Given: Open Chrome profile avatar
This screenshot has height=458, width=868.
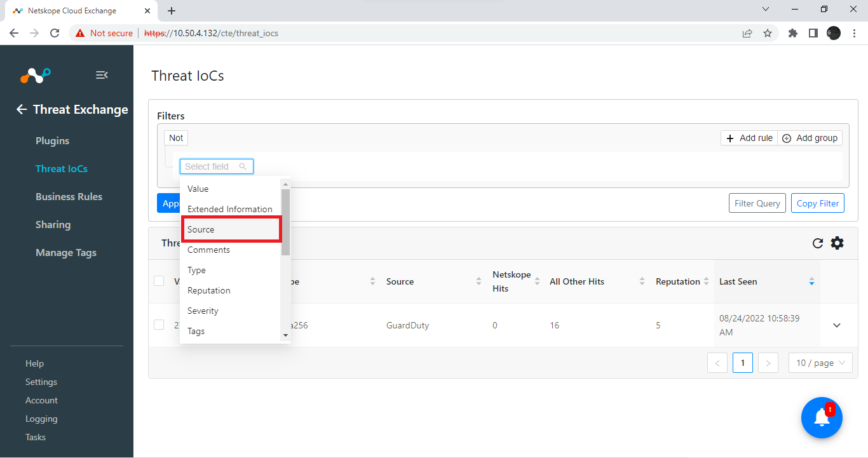Looking at the screenshot, I should pyautogui.click(x=834, y=33).
